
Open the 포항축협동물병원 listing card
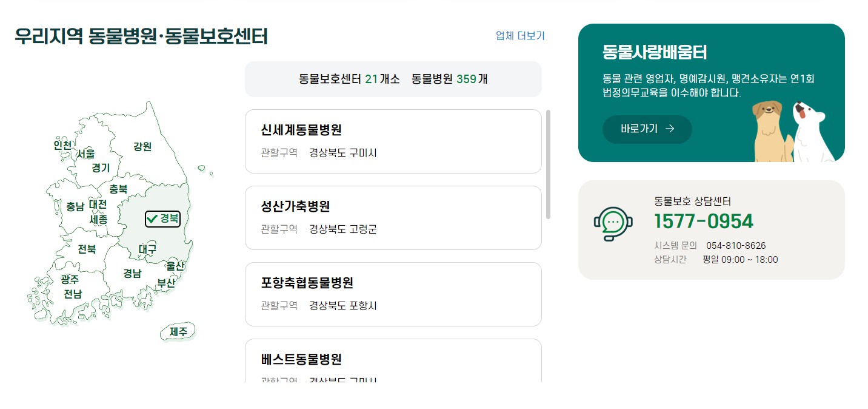point(393,294)
